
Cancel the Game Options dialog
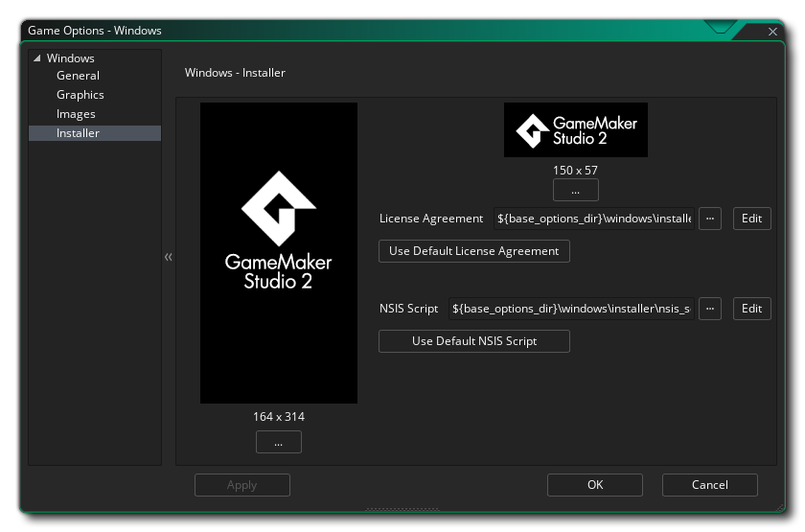pyautogui.click(x=710, y=485)
